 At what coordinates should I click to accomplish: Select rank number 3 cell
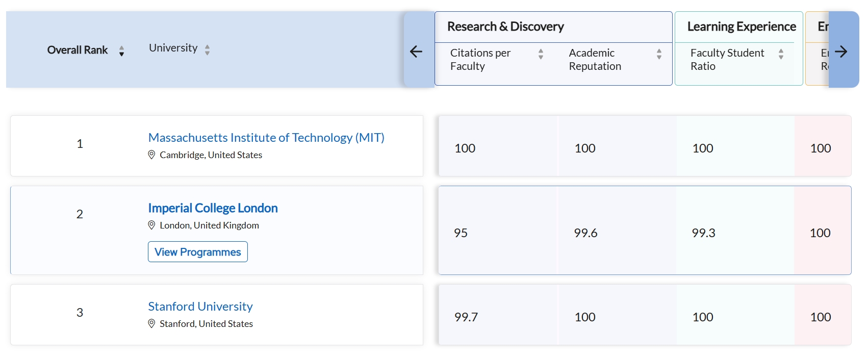coord(80,313)
